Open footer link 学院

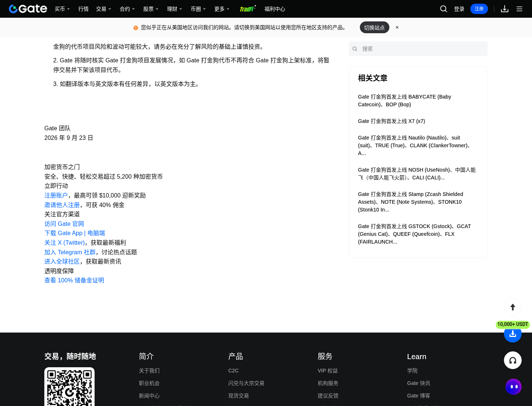click(412, 371)
